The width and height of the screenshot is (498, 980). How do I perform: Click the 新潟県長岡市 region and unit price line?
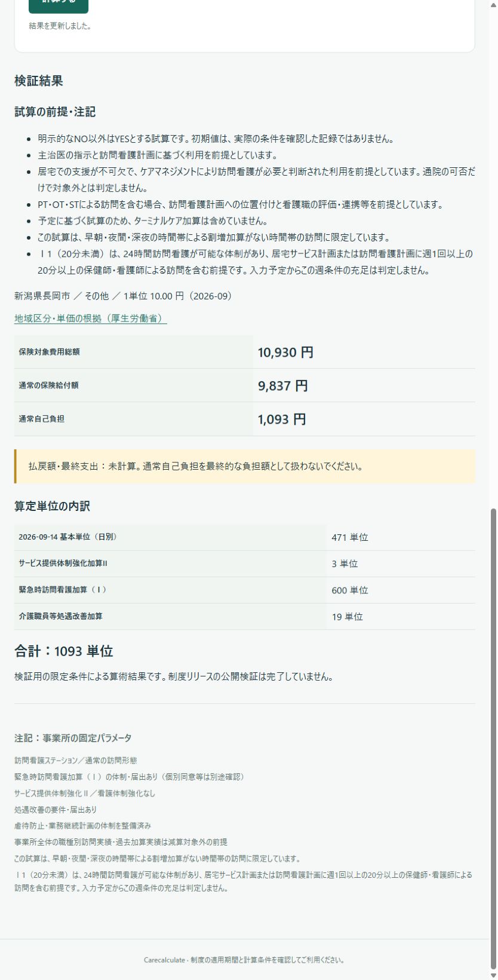click(x=124, y=296)
